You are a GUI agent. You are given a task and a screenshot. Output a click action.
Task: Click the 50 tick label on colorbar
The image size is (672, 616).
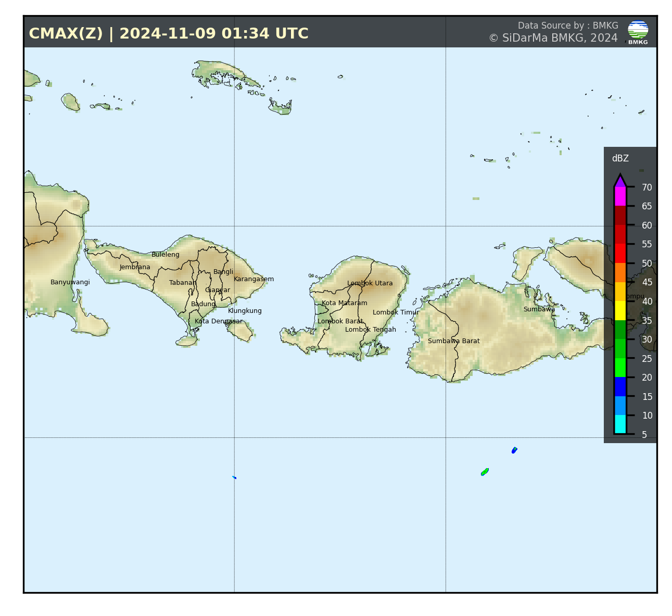[x=646, y=263]
